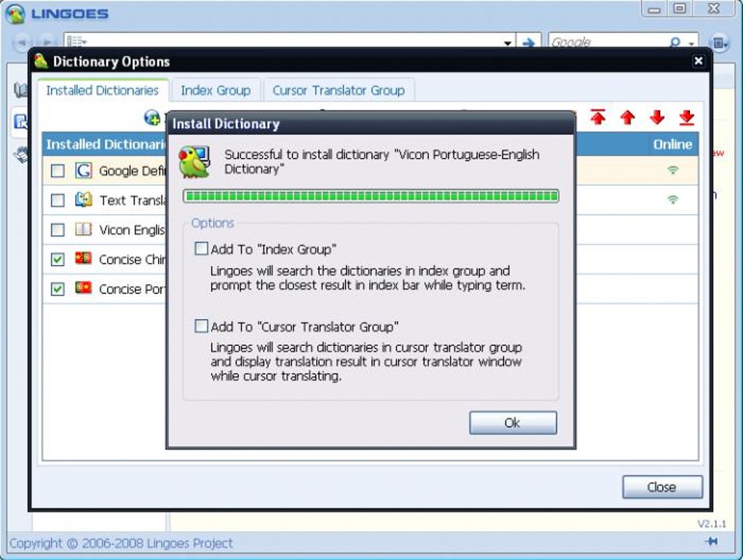Image resolution: width=743 pixels, height=560 pixels.
Task: Click the V2.1.1 version label
Action: (x=712, y=524)
